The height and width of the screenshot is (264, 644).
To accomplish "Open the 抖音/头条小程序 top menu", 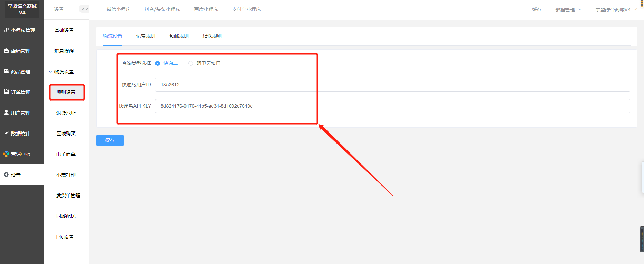I will click(162, 9).
